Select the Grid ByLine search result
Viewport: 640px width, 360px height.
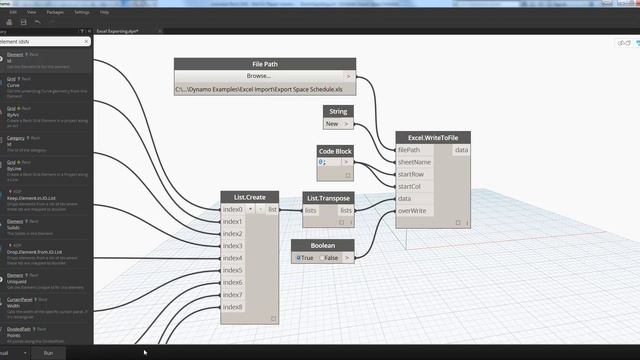click(47, 171)
